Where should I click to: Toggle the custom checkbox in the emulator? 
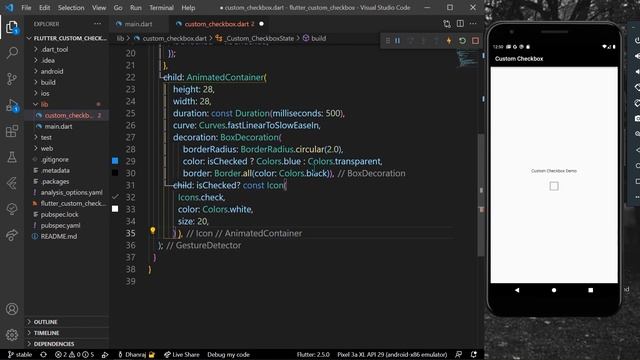[x=553, y=186]
